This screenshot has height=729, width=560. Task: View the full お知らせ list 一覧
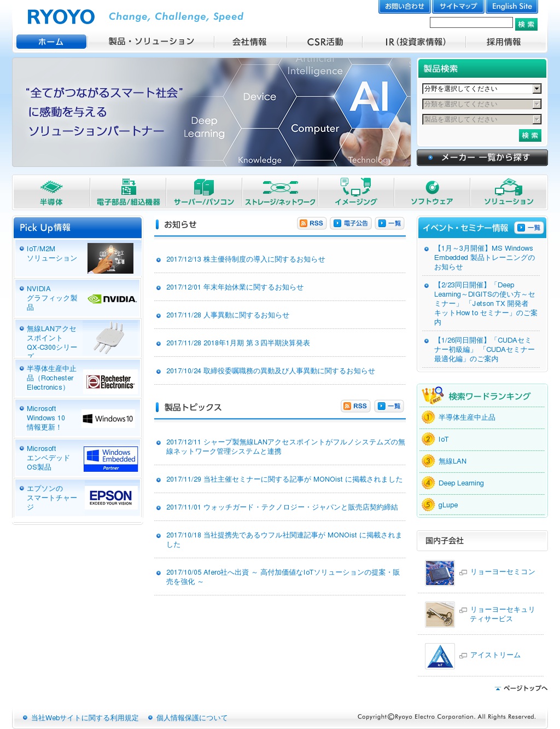(x=389, y=223)
